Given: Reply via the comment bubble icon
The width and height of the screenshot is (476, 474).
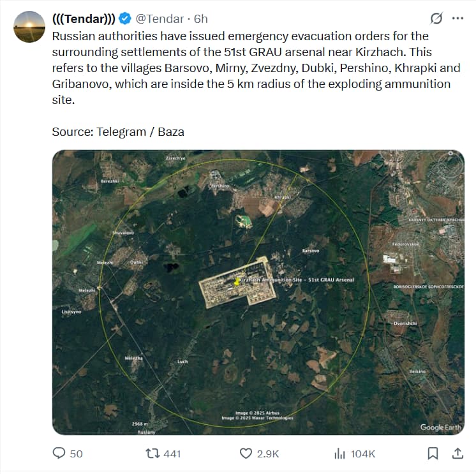Looking at the screenshot, I should [59, 454].
